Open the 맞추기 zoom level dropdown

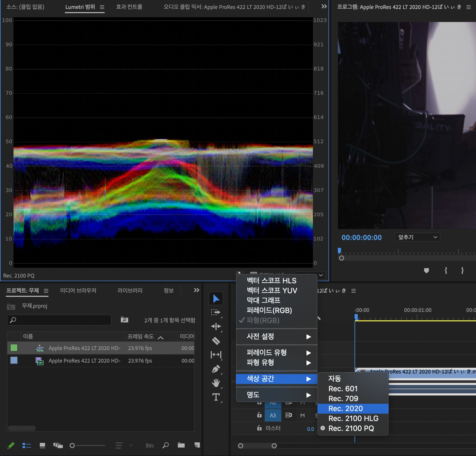[417, 237]
